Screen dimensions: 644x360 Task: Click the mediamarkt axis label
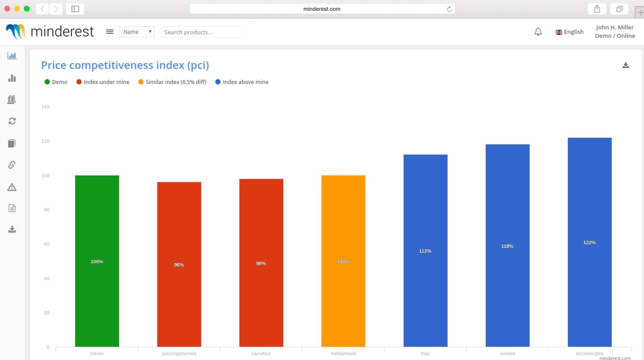pos(343,354)
